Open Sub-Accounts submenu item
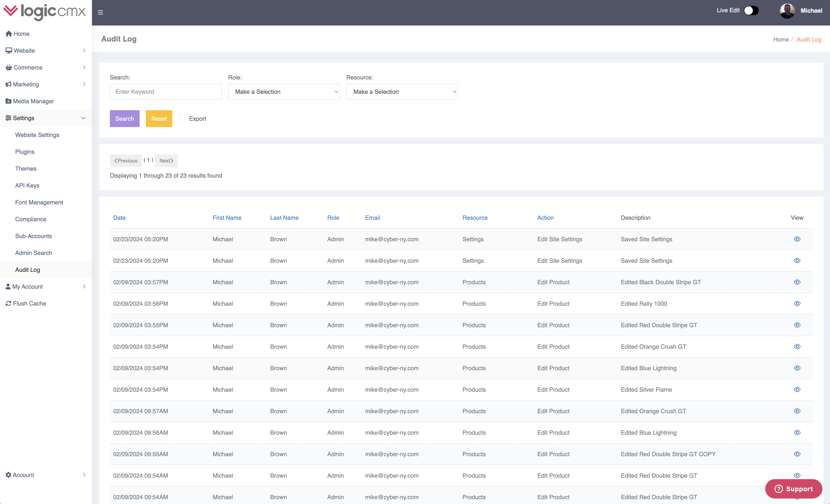This screenshot has width=830, height=504. (33, 236)
